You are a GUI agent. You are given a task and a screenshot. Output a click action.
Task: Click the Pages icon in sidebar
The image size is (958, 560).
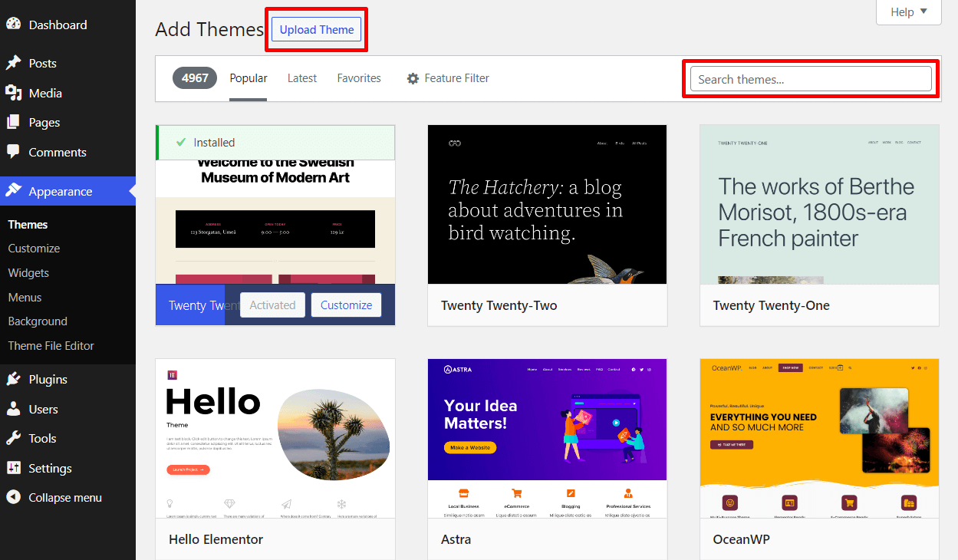13,122
